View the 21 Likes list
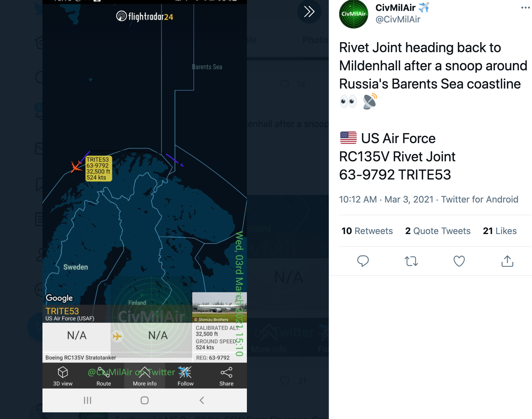 click(500, 231)
